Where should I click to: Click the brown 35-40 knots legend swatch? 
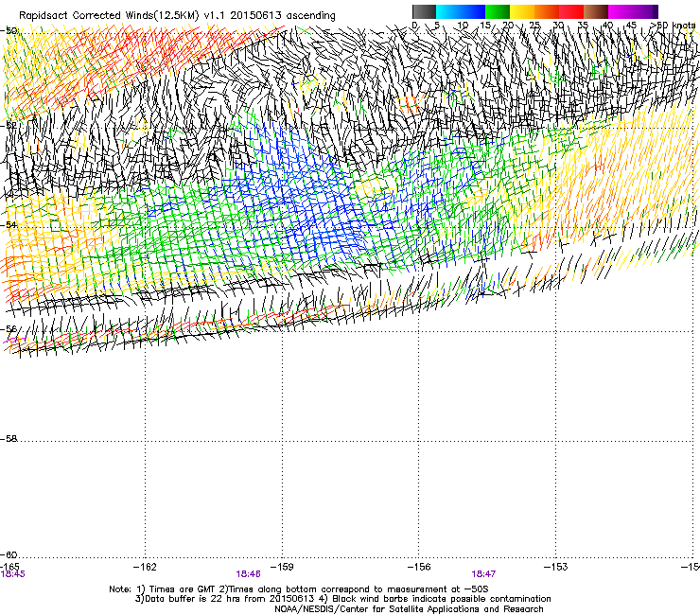coord(596,11)
